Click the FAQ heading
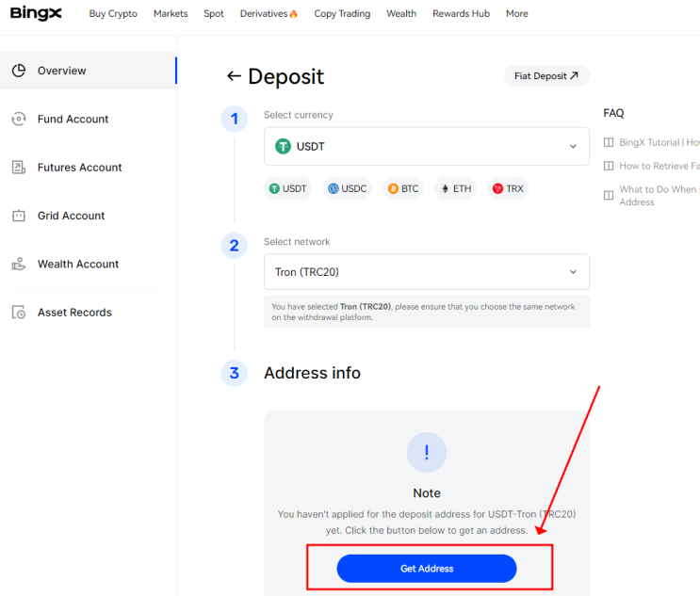The height and width of the screenshot is (596, 700). click(613, 113)
